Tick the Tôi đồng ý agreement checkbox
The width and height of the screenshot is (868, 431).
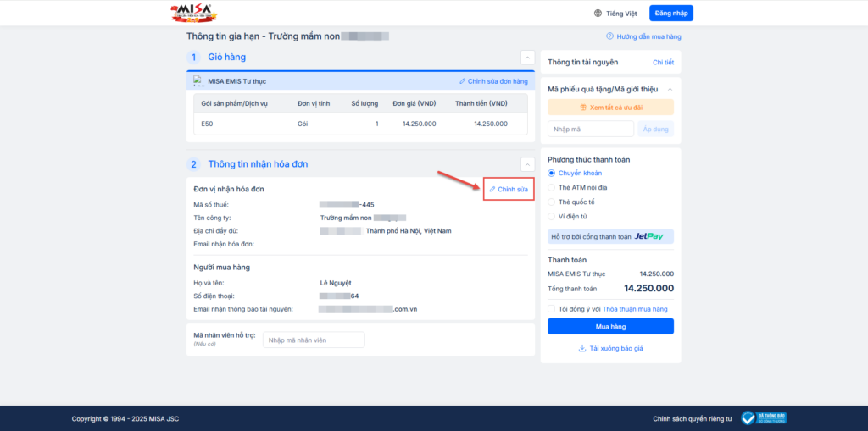[x=551, y=309]
